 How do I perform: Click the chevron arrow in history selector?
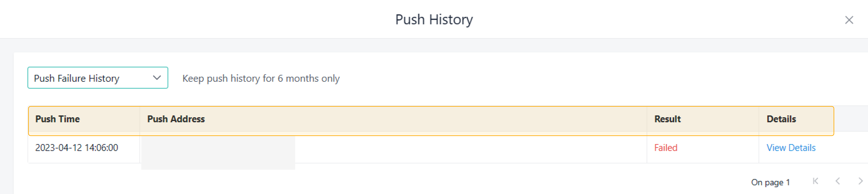tap(157, 78)
